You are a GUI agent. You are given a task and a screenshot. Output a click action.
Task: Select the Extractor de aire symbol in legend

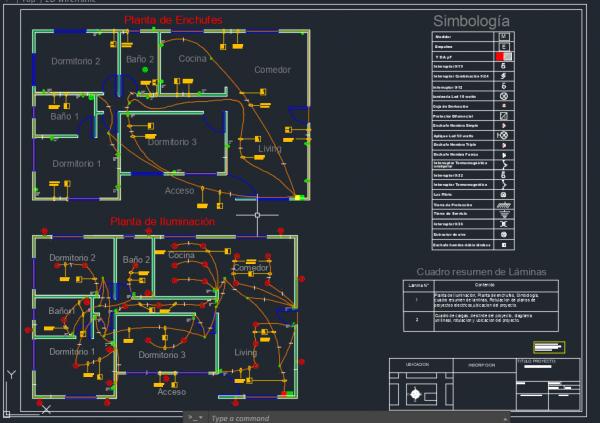[504, 234]
